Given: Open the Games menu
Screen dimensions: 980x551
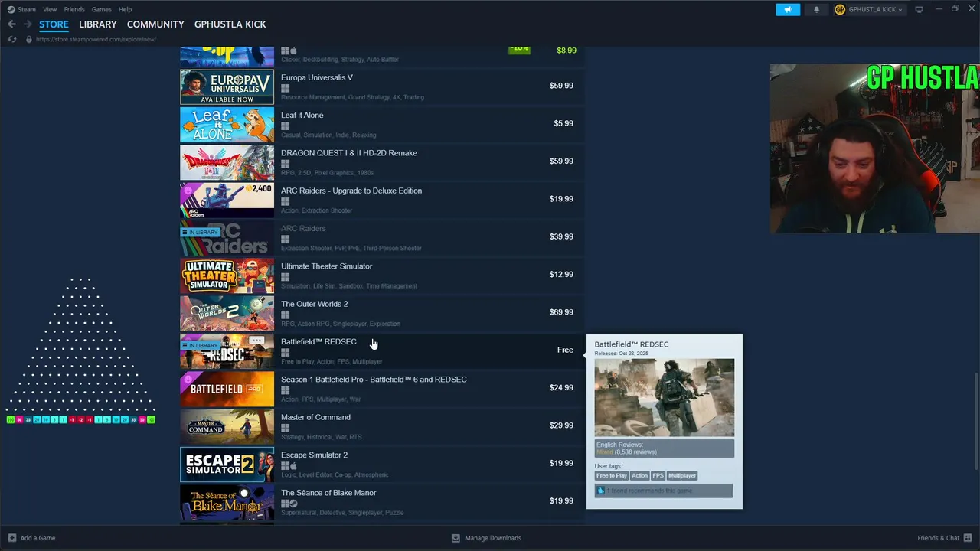Looking at the screenshot, I should click(102, 9).
